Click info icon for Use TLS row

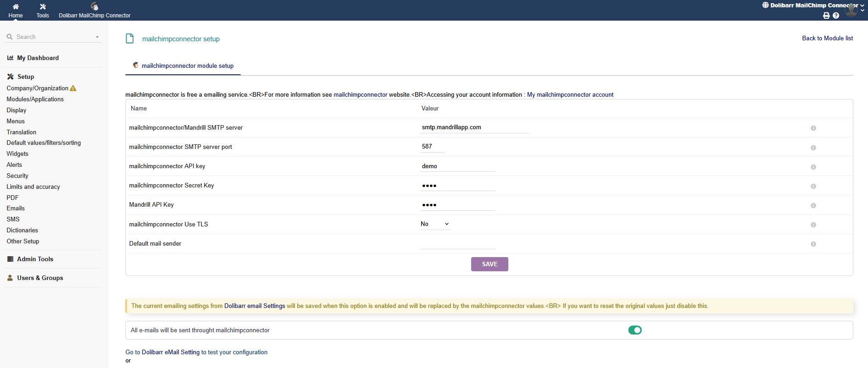pyautogui.click(x=813, y=225)
